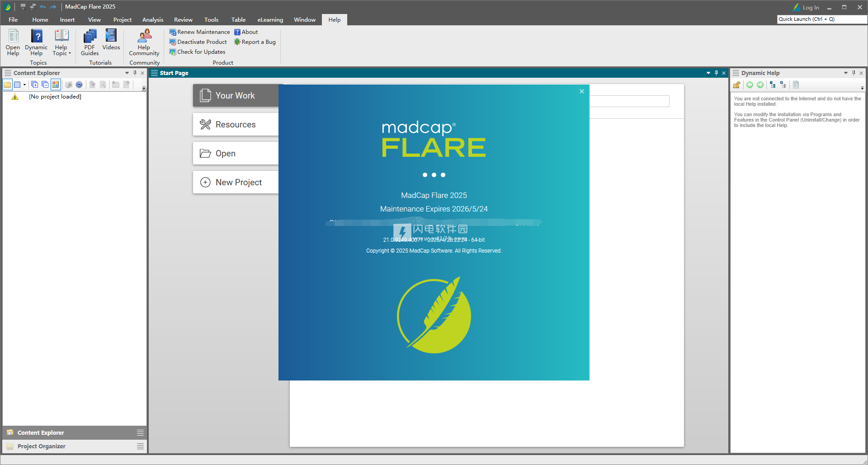Image resolution: width=868 pixels, height=465 pixels.
Task: Open the Content Explorer accordion bar menu icon
Action: (x=140, y=432)
